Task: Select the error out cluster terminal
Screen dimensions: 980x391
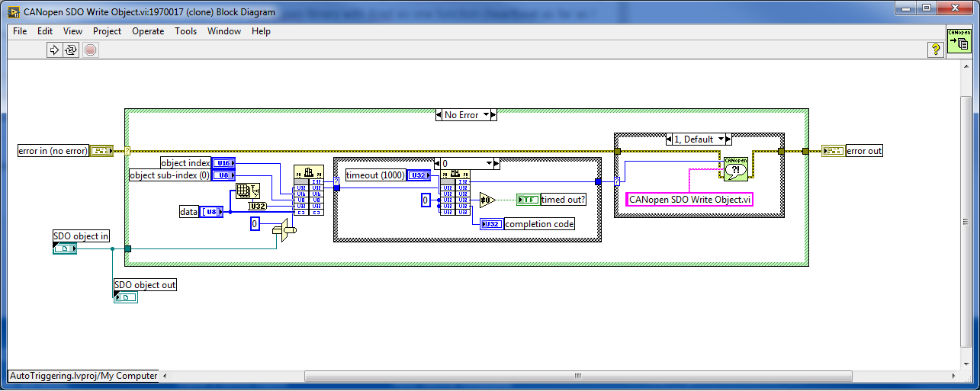Action: 833,151
